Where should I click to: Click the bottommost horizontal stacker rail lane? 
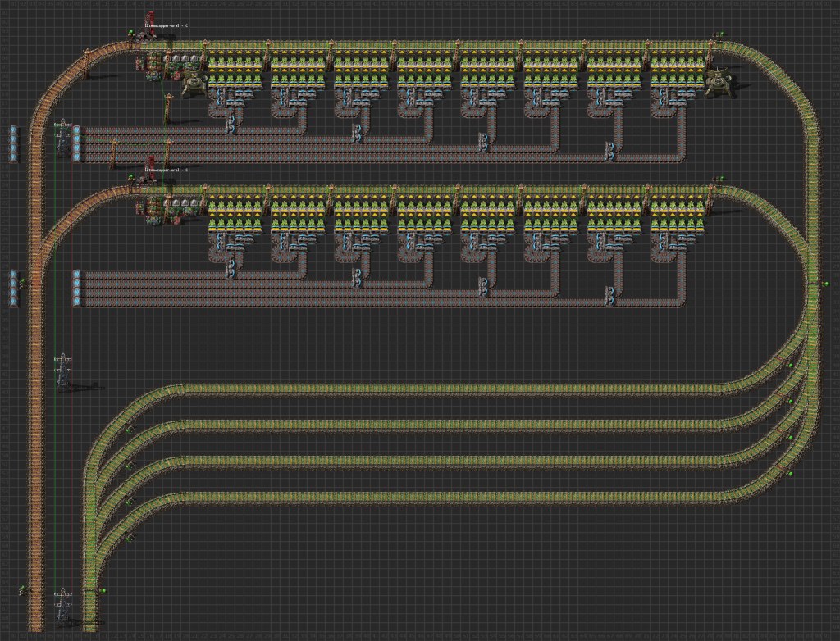(453, 497)
